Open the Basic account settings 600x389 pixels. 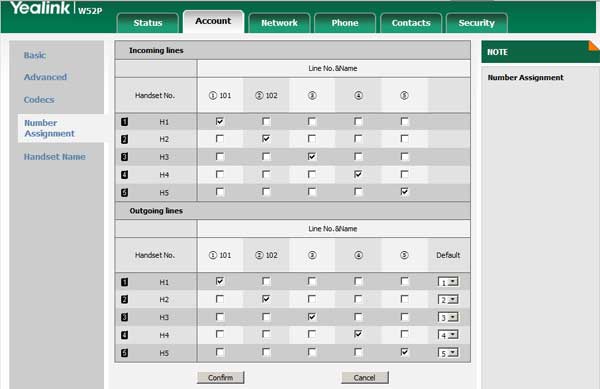[35, 55]
